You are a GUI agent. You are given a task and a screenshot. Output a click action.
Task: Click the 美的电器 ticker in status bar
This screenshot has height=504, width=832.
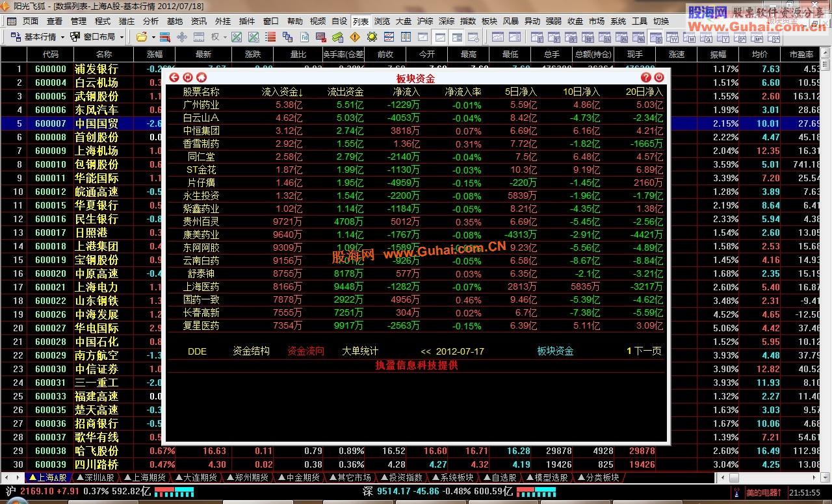(x=763, y=494)
